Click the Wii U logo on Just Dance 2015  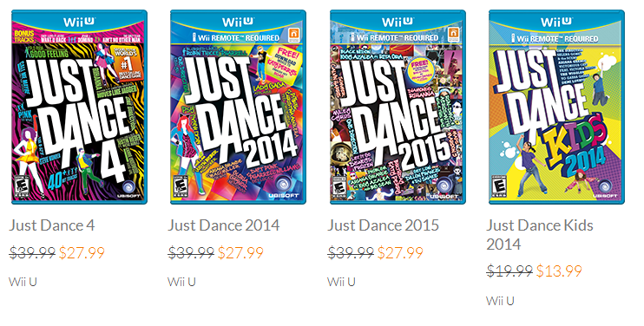pos(398,22)
